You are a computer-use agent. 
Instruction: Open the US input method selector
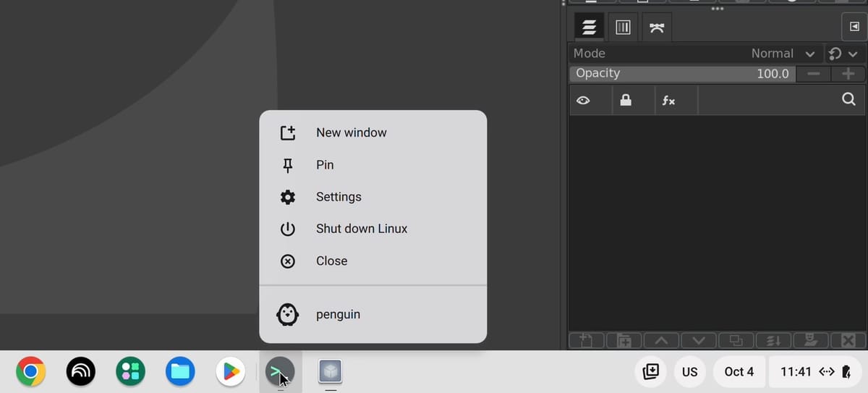click(x=690, y=372)
